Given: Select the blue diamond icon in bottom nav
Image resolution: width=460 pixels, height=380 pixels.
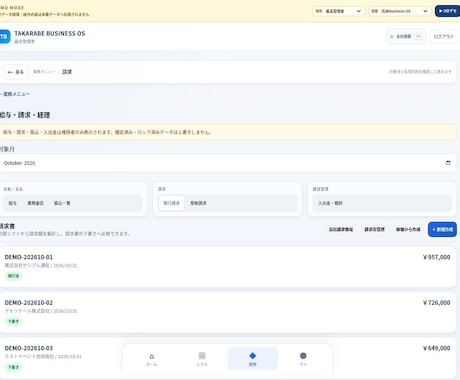Looking at the screenshot, I should pos(253,356).
